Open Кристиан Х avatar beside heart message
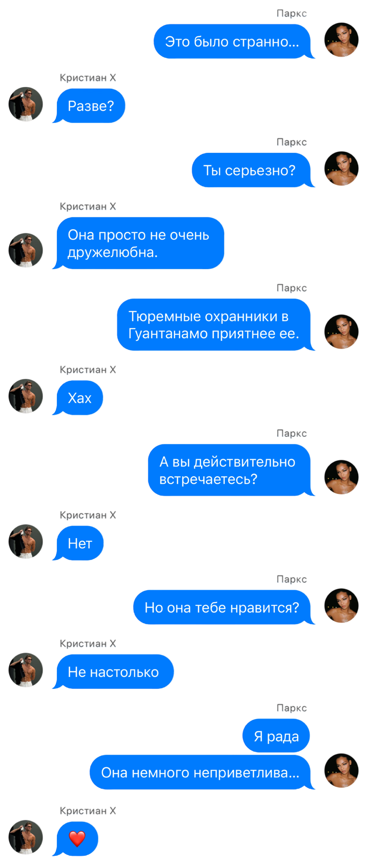 pyautogui.click(x=26, y=837)
